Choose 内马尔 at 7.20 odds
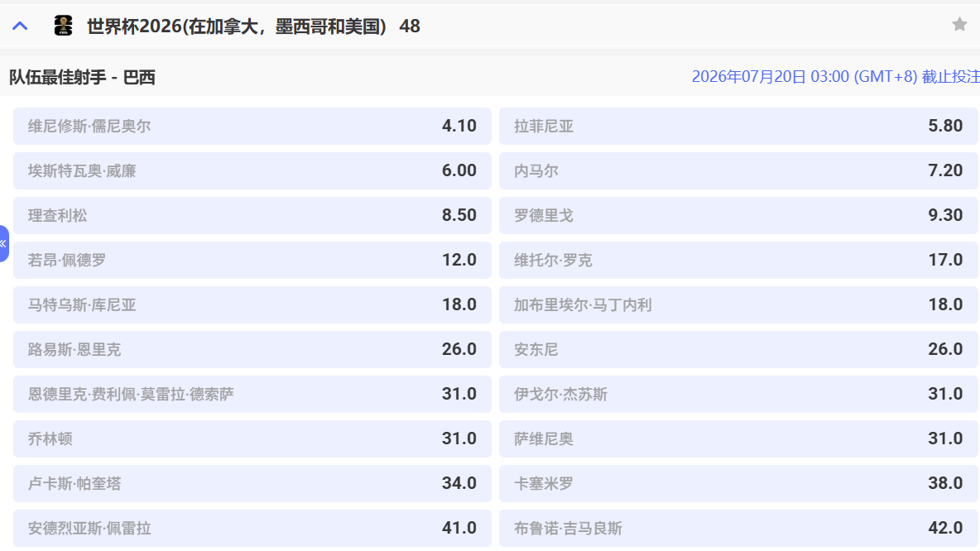The height and width of the screenshot is (551, 980). tap(738, 171)
